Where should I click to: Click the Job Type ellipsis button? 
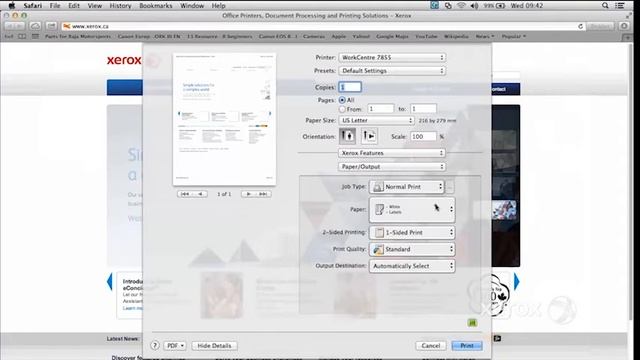449,187
